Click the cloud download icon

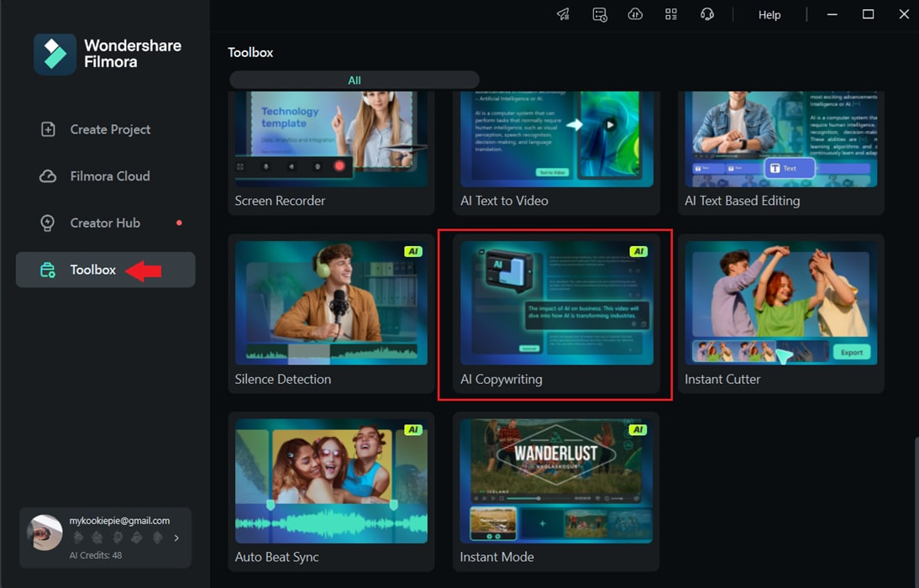635,14
